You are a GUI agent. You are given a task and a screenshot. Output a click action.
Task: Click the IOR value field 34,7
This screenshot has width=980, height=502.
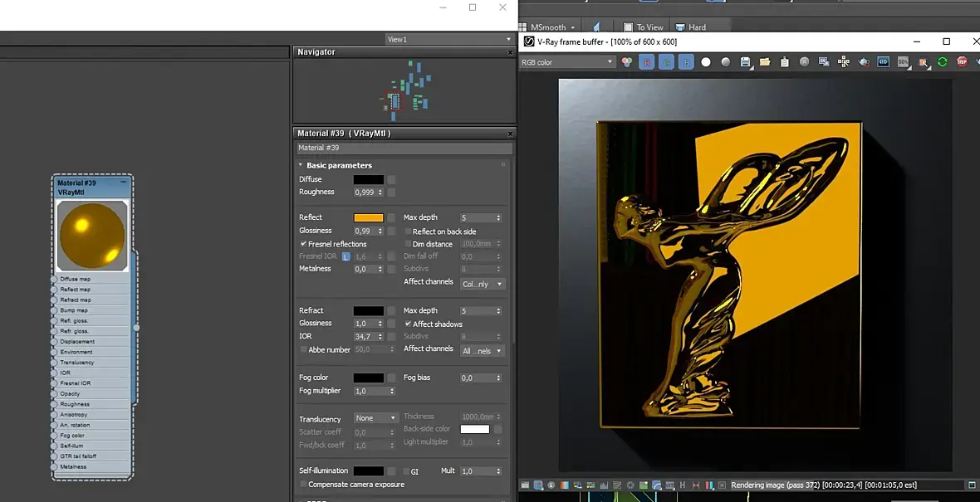tap(365, 337)
